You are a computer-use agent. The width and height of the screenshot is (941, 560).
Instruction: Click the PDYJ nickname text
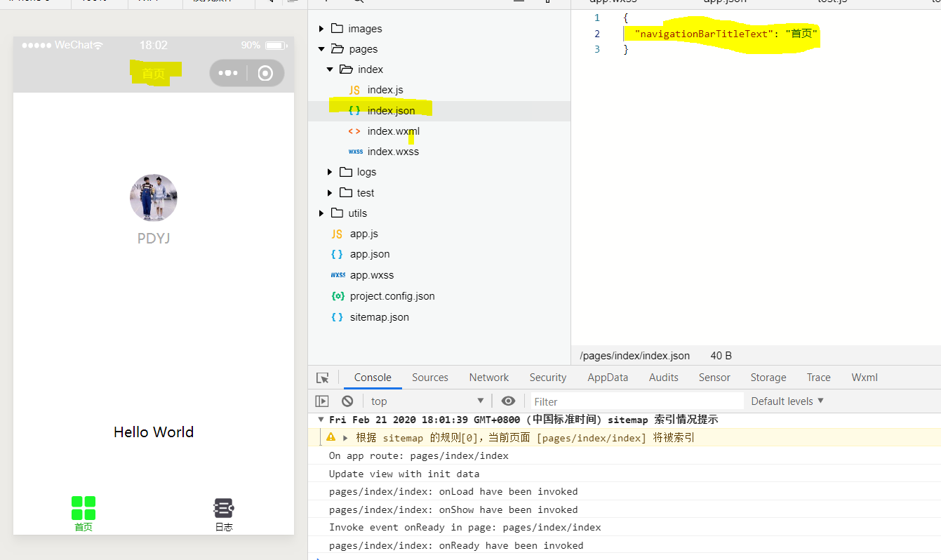point(154,238)
